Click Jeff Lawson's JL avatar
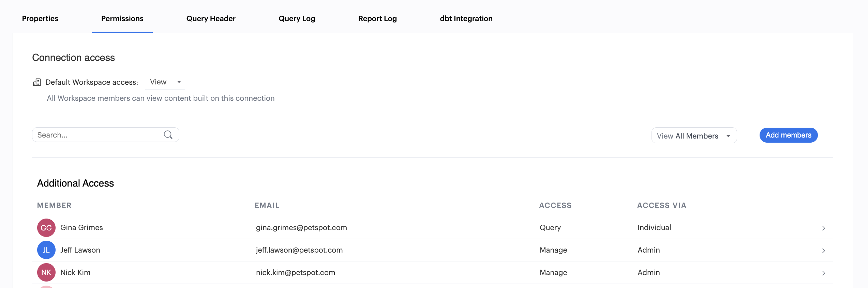Screen dimensions: 868x288 (46, 250)
